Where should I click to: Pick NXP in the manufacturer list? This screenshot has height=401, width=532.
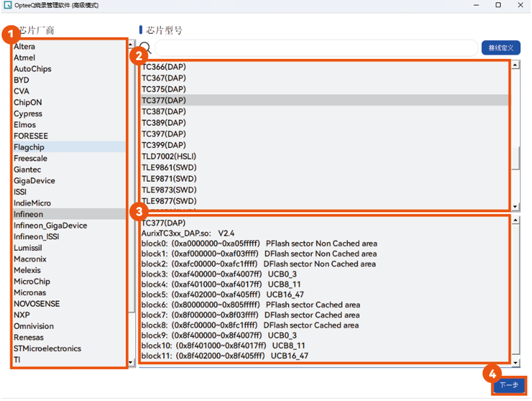coord(22,315)
